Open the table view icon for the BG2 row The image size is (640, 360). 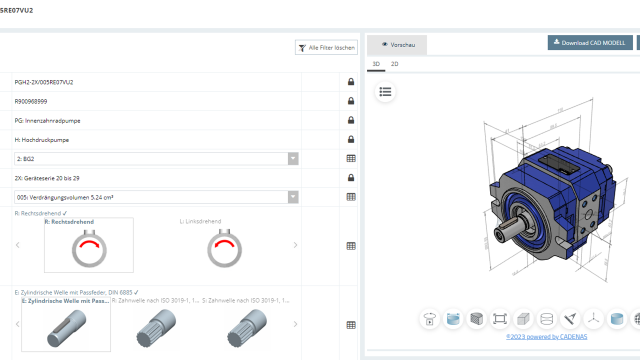click(x=351, y=159)
